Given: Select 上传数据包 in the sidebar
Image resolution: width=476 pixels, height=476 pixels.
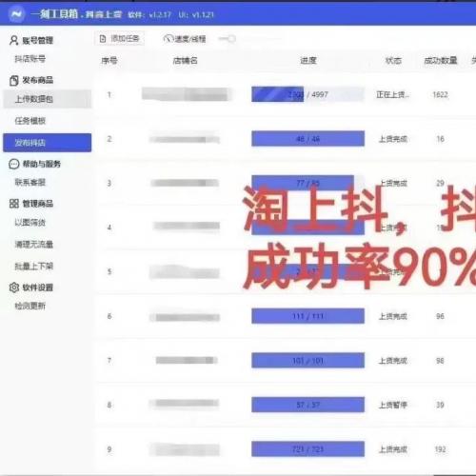Looking at the screenshot, I should 47,99.
